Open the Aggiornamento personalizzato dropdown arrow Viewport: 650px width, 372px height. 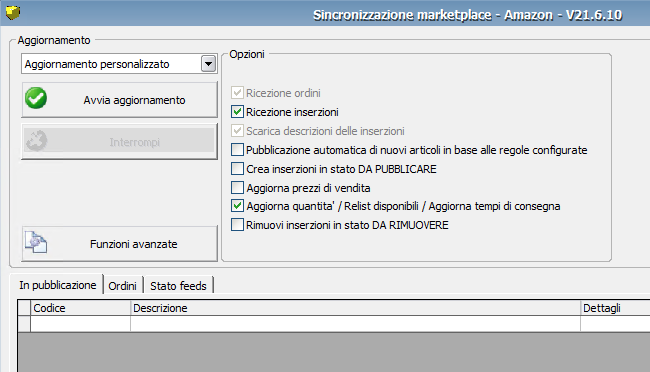(x=209, y=64)
